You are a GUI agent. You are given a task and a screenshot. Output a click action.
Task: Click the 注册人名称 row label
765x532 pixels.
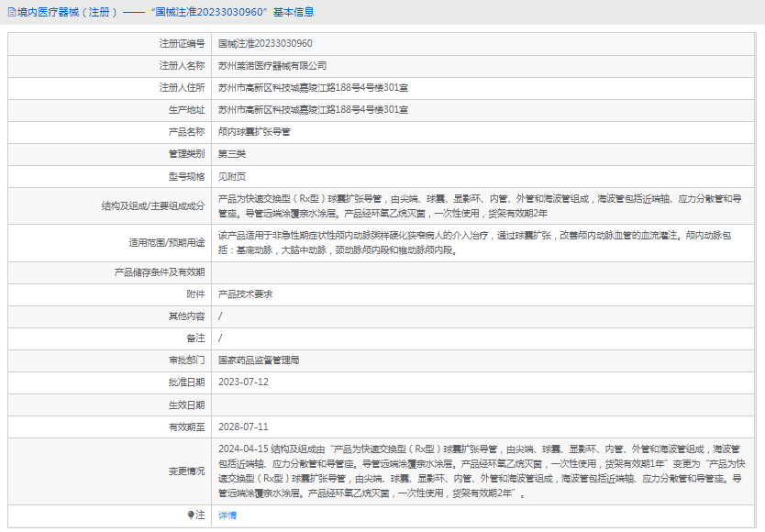point(182,65)
